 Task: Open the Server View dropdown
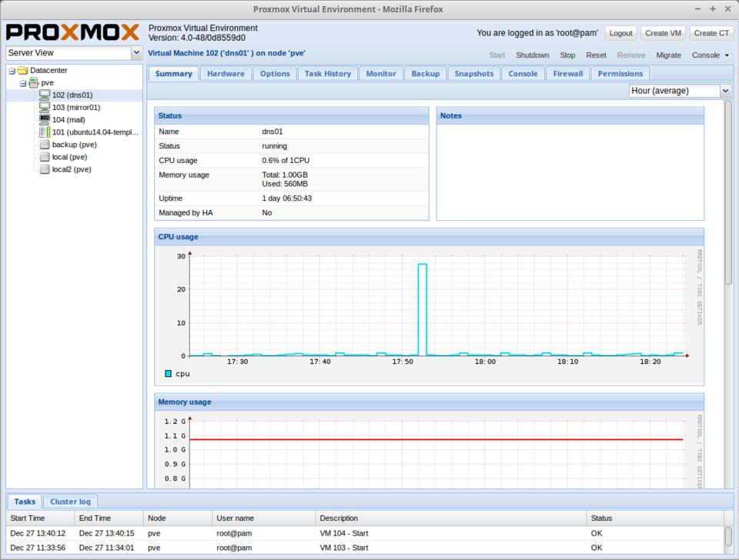tap(137, 53)
